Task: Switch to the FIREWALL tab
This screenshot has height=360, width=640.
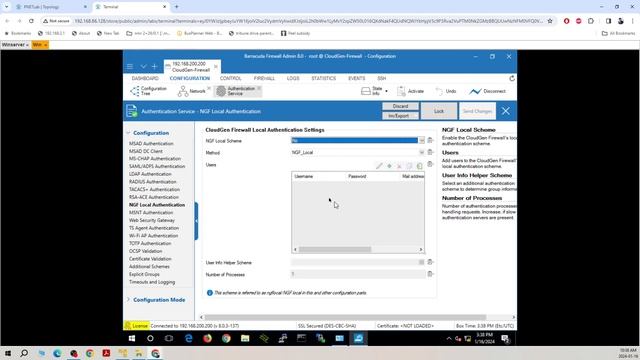Action: (264, 78)
